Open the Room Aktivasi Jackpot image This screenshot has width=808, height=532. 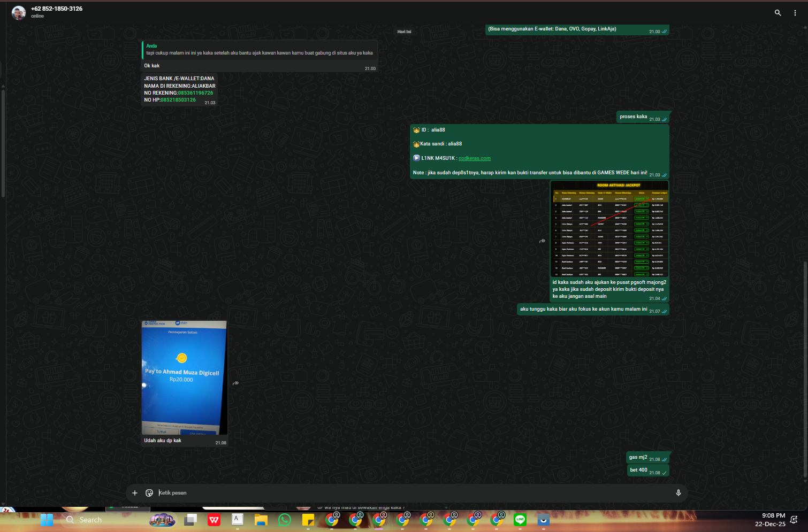[609, 229]
